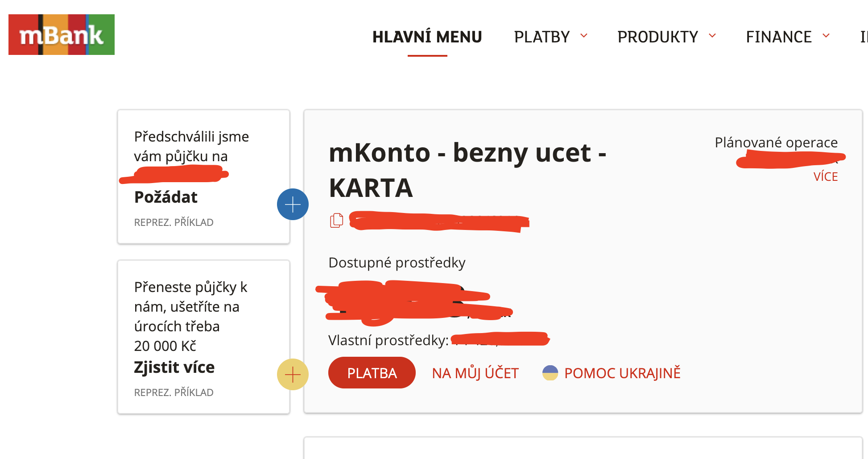Viewport: 868px width, 459px height.
Task: Open REPREZ. PŘÍKLAD under Zjistit více
Action: pyautogui.click(x=174, y=392)
